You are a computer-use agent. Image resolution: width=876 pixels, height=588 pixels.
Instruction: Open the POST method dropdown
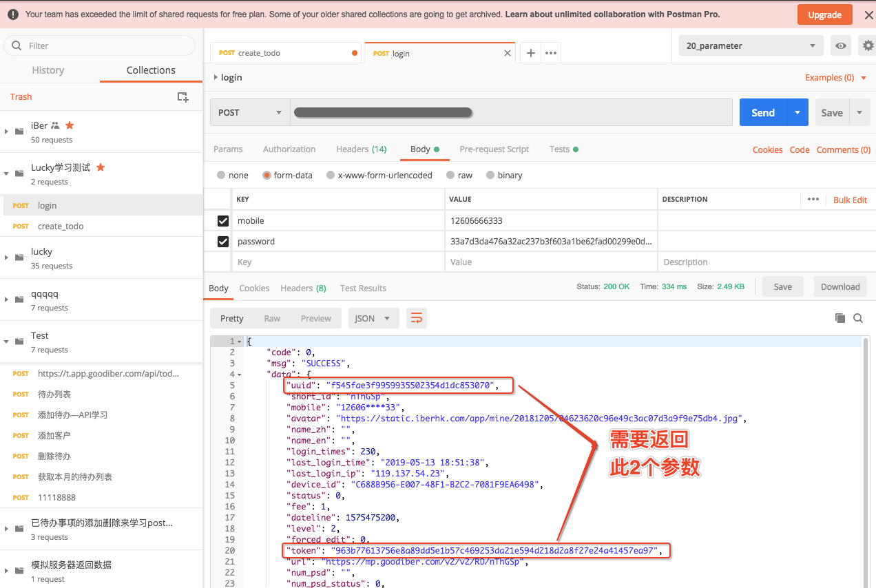click(x=250, y=112)
